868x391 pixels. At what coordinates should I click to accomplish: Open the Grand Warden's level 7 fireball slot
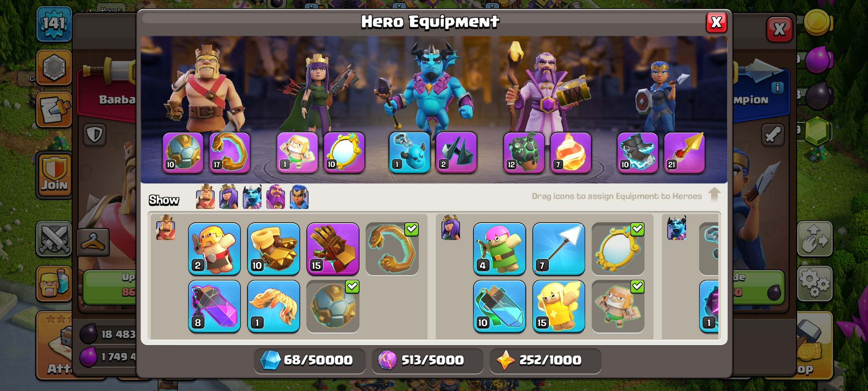(x=571, y=152)
